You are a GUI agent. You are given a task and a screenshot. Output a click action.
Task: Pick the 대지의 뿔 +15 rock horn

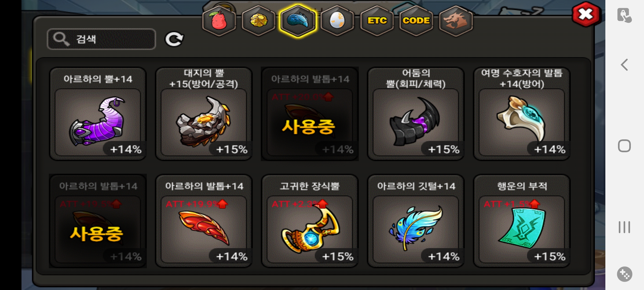point(204,114)
